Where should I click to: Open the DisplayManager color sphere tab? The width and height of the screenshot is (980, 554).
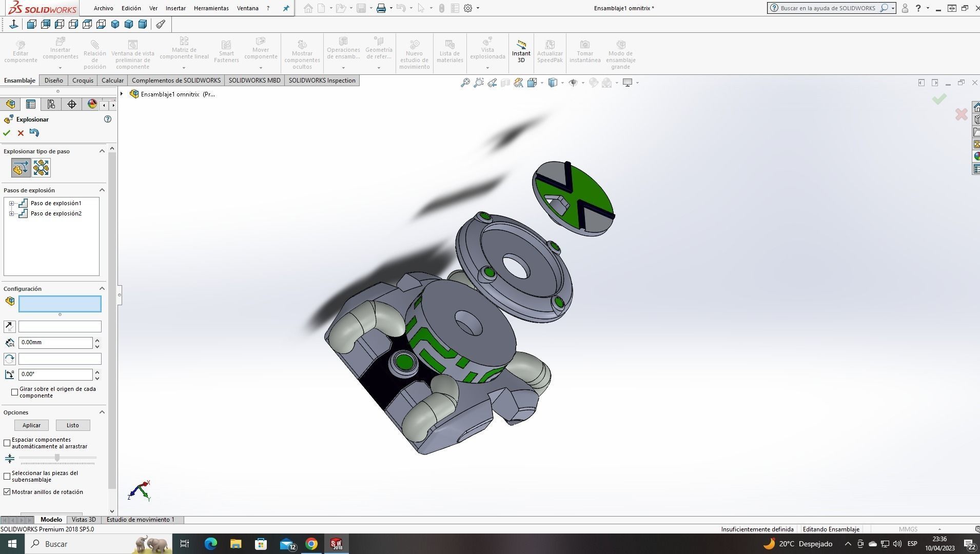pyautogui.click(x=92, y=104)
